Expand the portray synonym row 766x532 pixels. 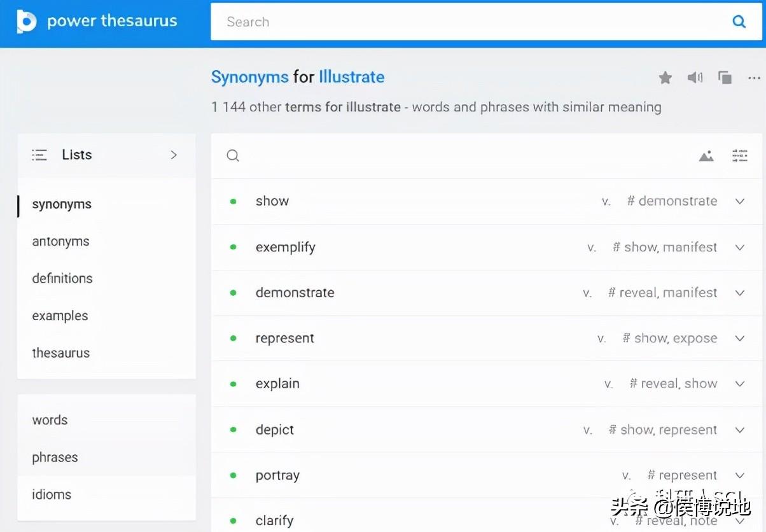click(x=740, y=475)
